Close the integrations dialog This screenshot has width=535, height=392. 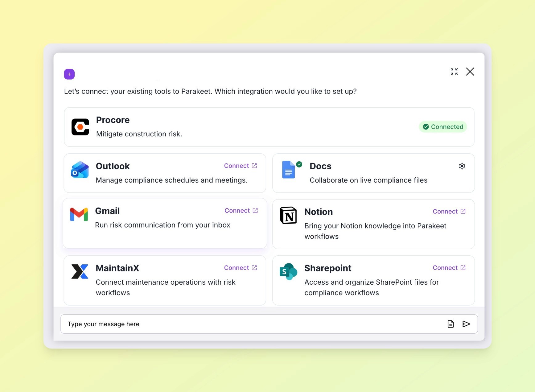click(470, 72)
